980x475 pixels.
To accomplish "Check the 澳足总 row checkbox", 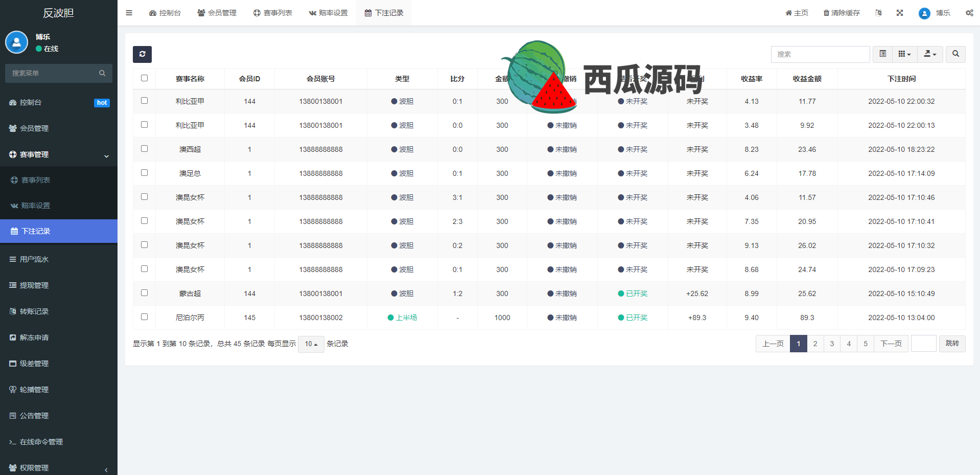I will pos(144,173).
